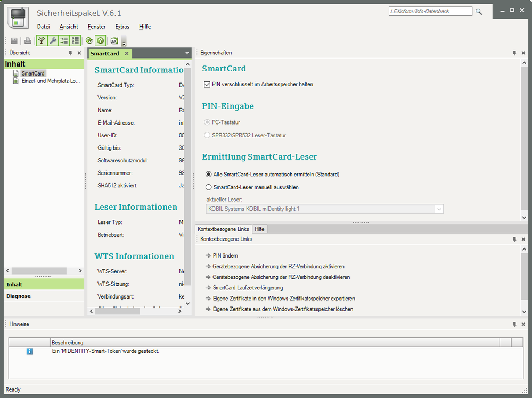Click the Übersicht horizontal scrollbar thumb
Screen dimensions: 532x398
(x=39, y=271)
